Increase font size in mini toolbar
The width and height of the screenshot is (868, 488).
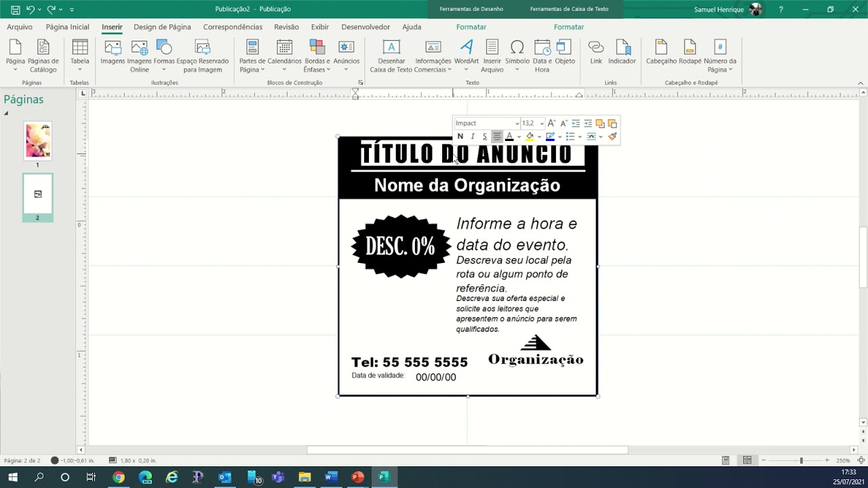point(551,123)
